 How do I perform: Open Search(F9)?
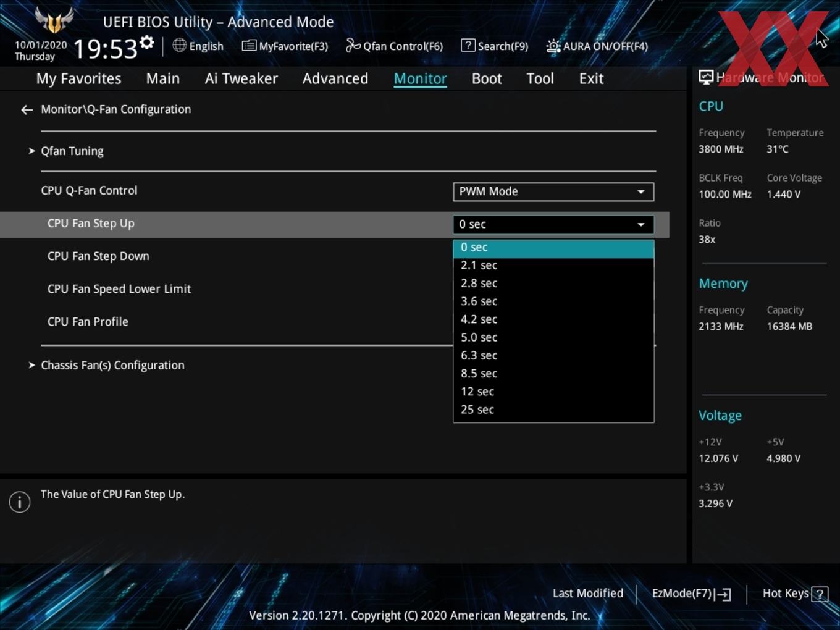[495, 46]
